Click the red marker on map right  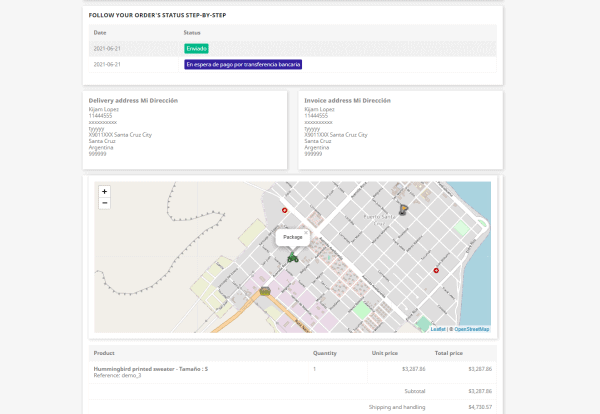coord(436,270)
